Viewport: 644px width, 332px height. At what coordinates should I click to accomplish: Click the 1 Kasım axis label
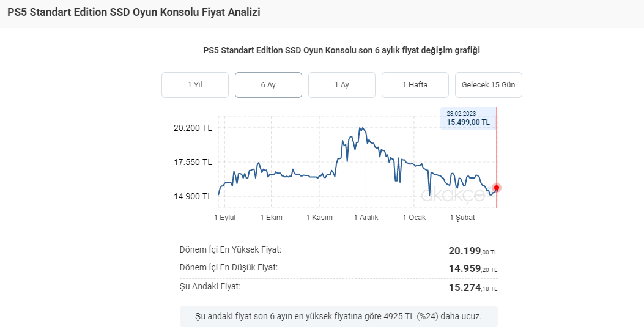[x=319, y=218]
